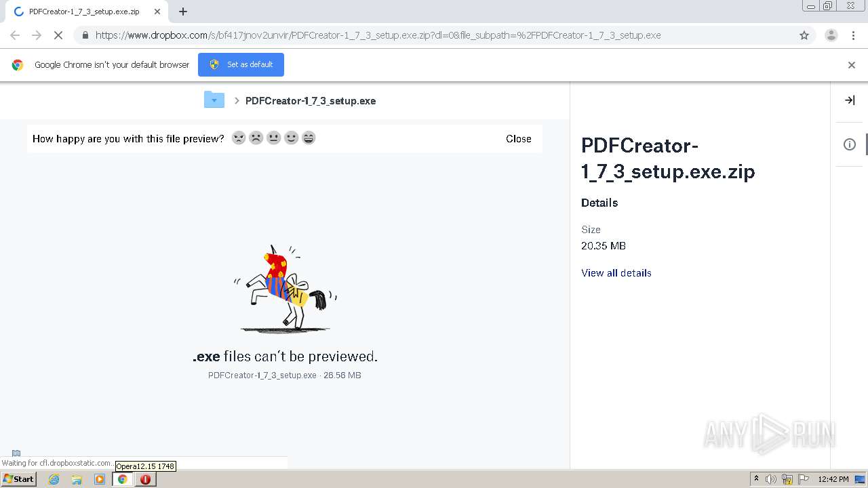Choose the very happy grinning face emoji
868x488 pixels.
(x=309, y=138)
